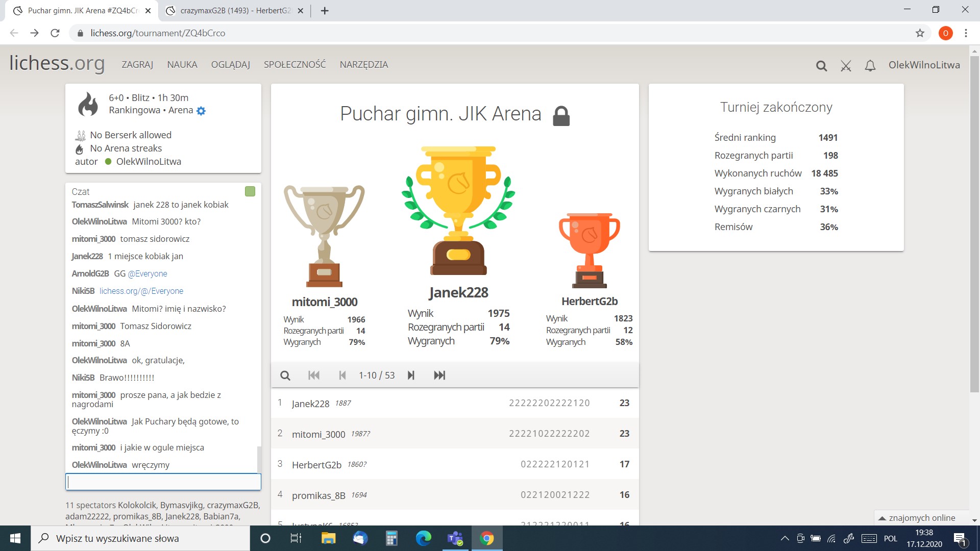Go back in browser history
Viewport: 980px width, 551px height.
(x=14, y=33)
